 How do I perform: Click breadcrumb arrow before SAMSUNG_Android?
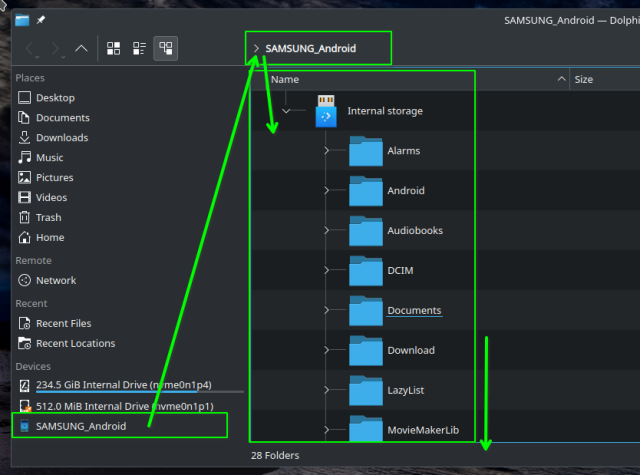point(256,49)
